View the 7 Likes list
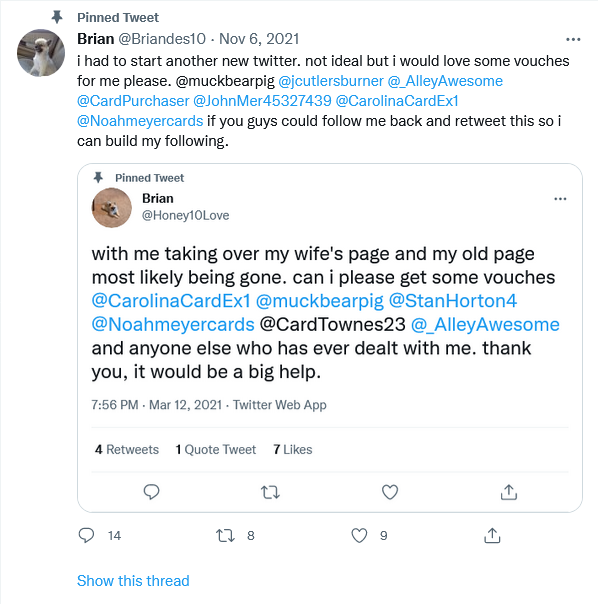Screen dimensions: 598x604 click(x=293, y=450)
